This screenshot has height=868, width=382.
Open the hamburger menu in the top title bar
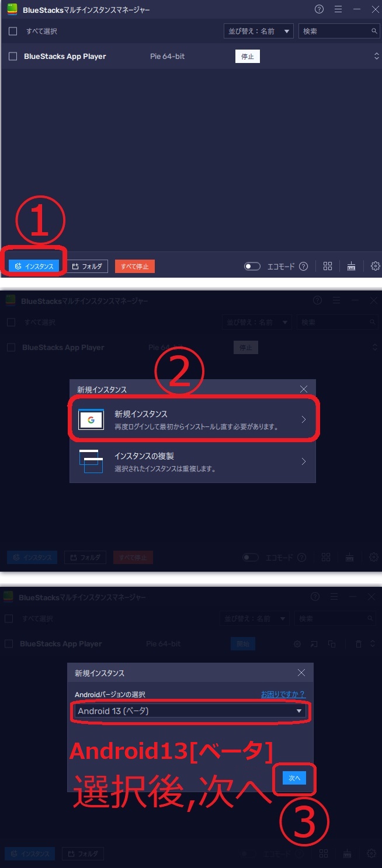[x=338, y=9]
